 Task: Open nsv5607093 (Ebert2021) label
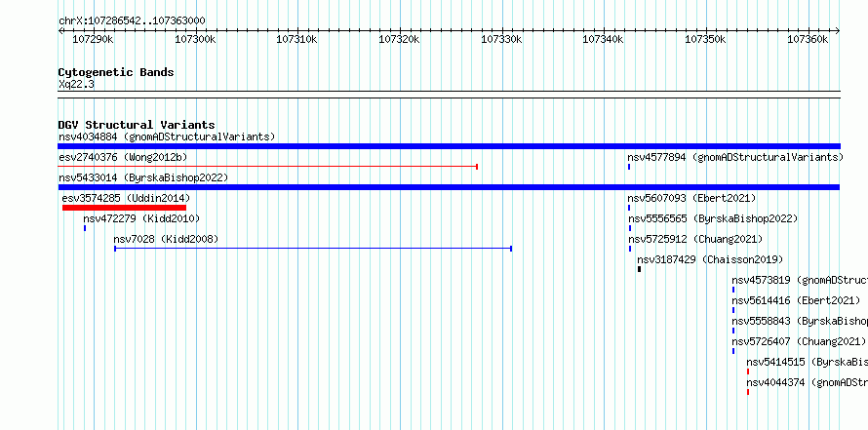point(691,198)
